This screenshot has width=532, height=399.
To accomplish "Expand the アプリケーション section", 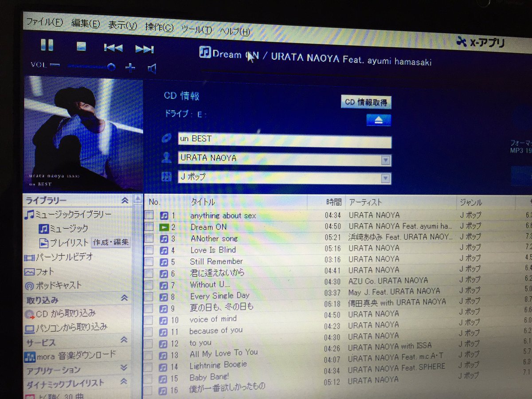I will click(124, 368).
